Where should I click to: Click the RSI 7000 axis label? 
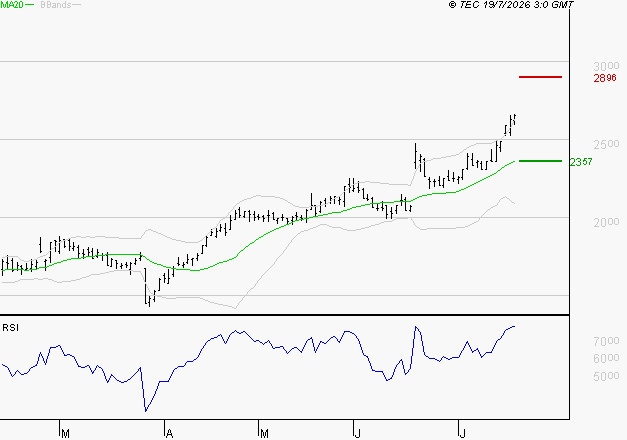click(x=606, y=341)
